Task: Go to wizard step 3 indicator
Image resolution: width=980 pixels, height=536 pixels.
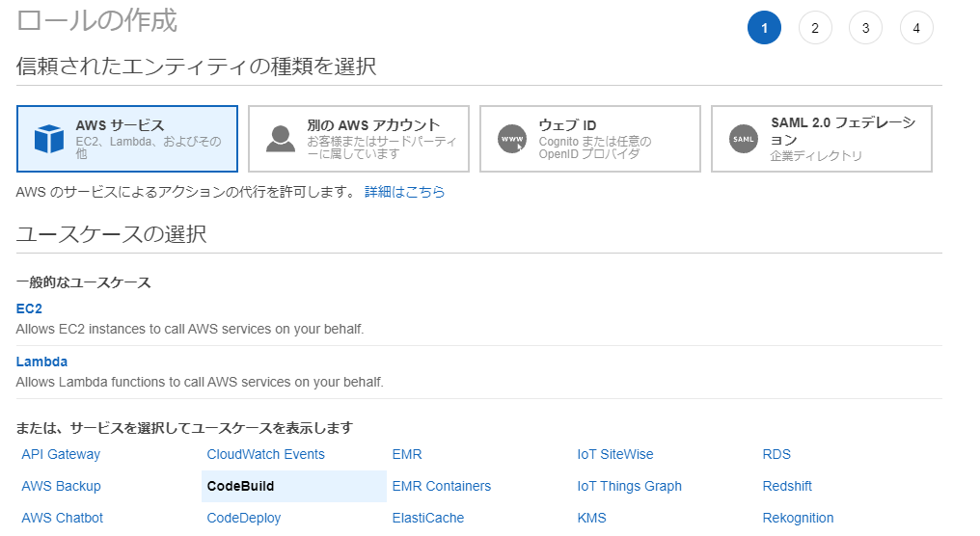Action: click(865, 28)
